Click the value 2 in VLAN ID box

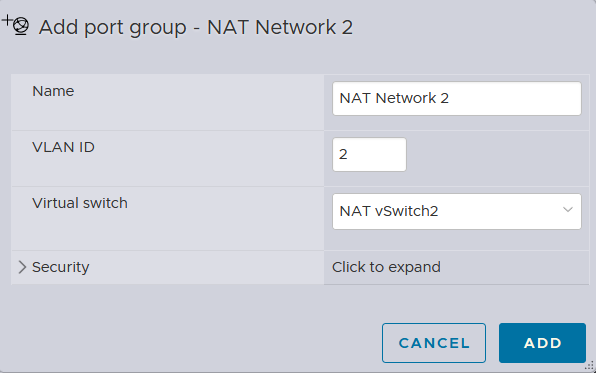point(343,154)
